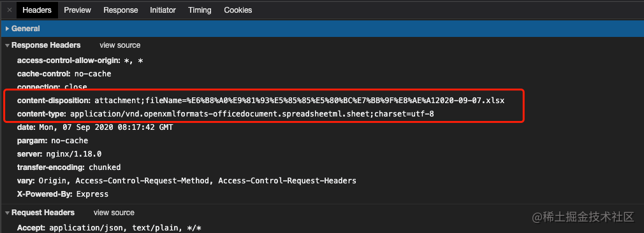
Task: Select the X-Powered-By Express header
Action: [63, 194]
